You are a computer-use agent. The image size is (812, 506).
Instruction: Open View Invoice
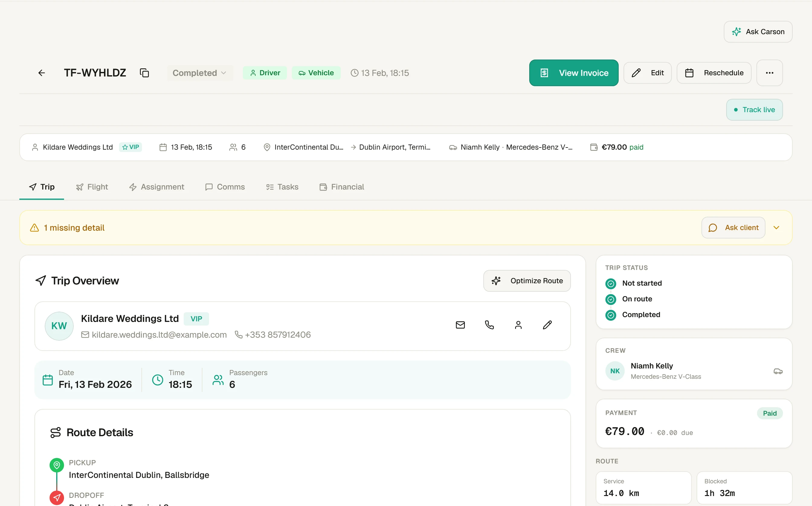pos(574,73)
